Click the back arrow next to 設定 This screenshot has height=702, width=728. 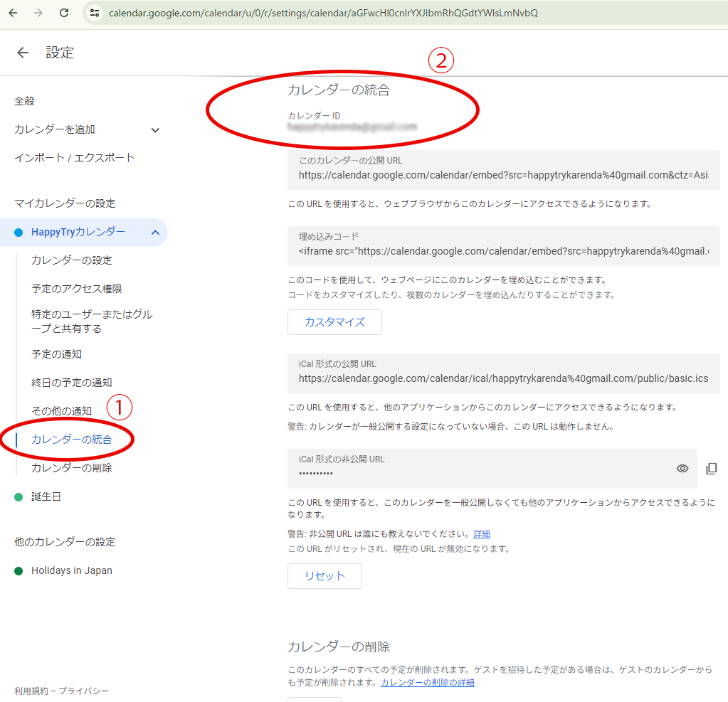[x=23, y=53]
